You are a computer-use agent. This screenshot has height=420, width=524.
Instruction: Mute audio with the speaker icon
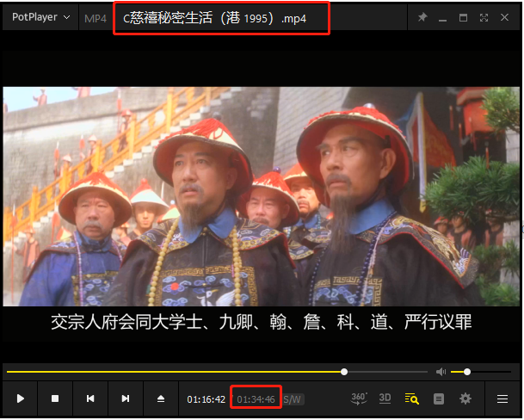(441, 372)
